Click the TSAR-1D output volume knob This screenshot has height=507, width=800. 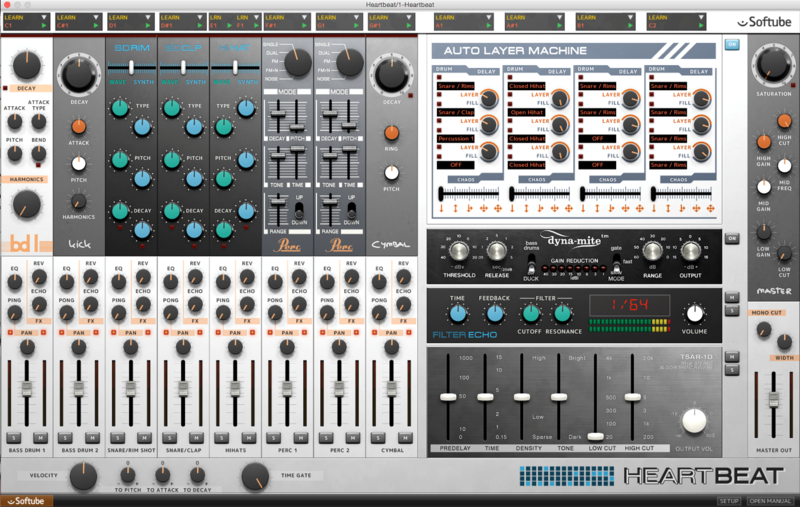(694, 421)
